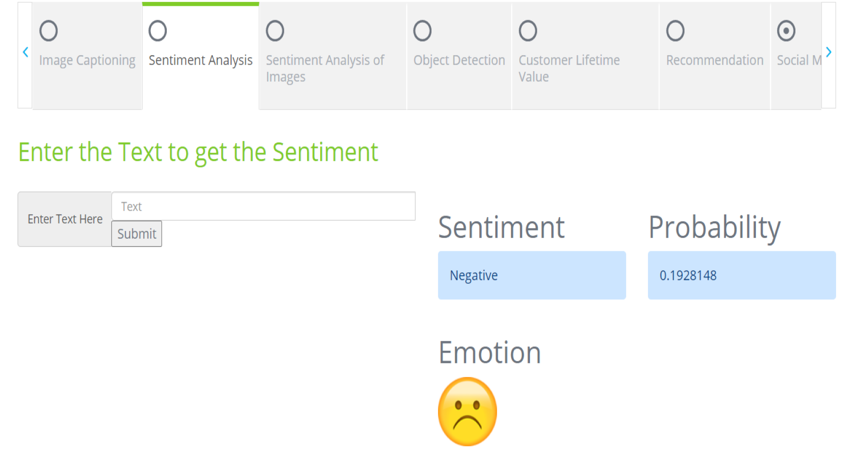Show more tabs with right chevron
868x463 pixels.
828,52
